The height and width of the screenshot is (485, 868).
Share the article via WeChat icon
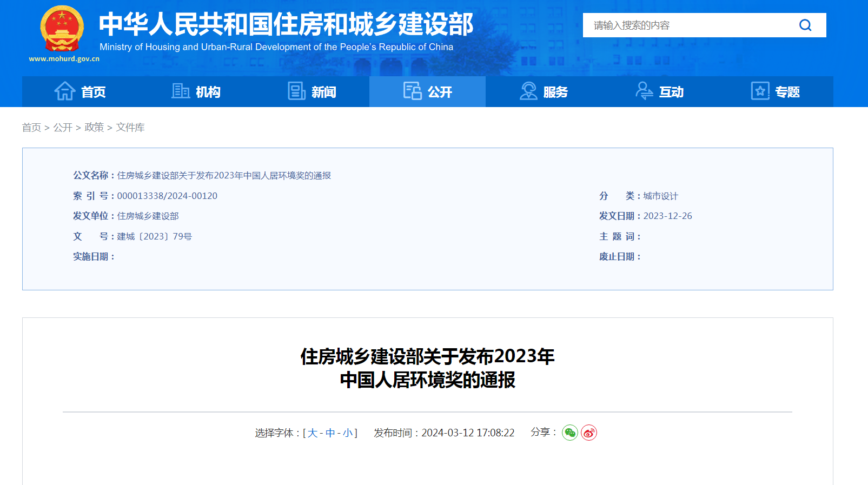(570, 433)
